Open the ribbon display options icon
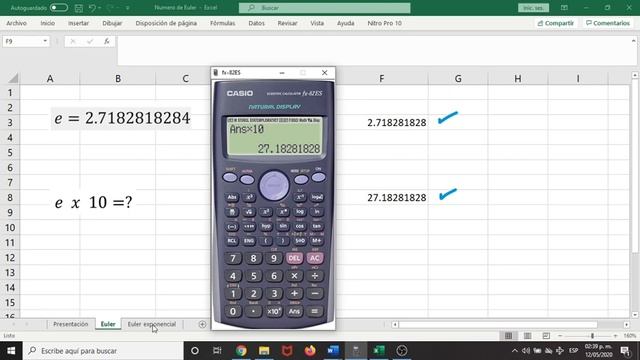This screenshot has height=360, width=640. 564,8
